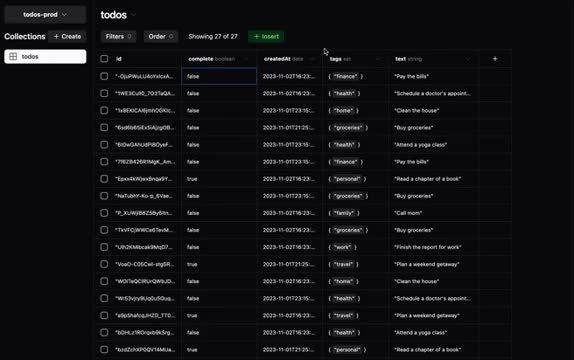Viewport: 574px width, 360px height.
Task: Check the row box for "Call mom"
Action: pos(104,213)
